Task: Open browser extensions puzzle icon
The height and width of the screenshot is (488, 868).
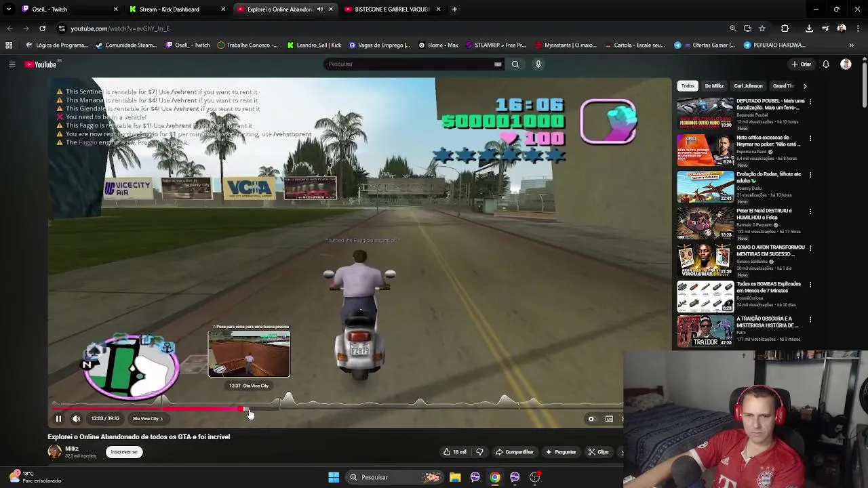Action: tap(785, 28)
